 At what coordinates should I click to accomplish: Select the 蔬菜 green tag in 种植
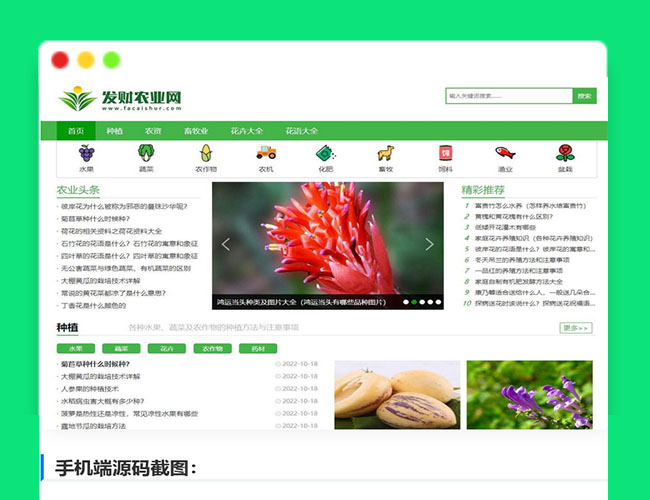121,349
